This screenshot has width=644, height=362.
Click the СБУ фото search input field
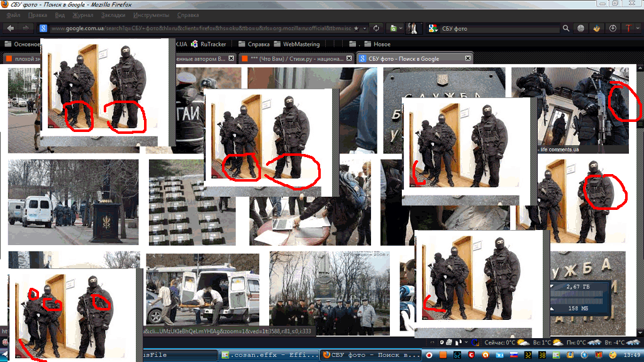(497, 28)
